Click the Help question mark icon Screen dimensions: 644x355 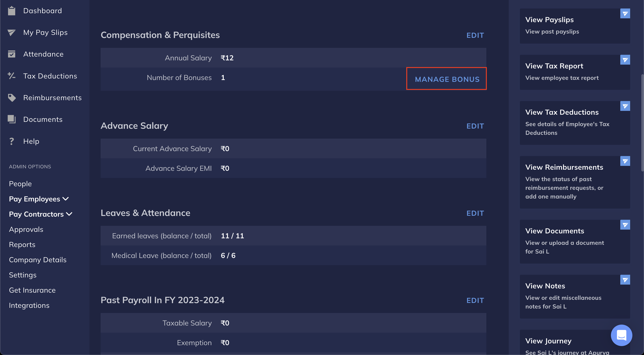(x=11, y=141)
